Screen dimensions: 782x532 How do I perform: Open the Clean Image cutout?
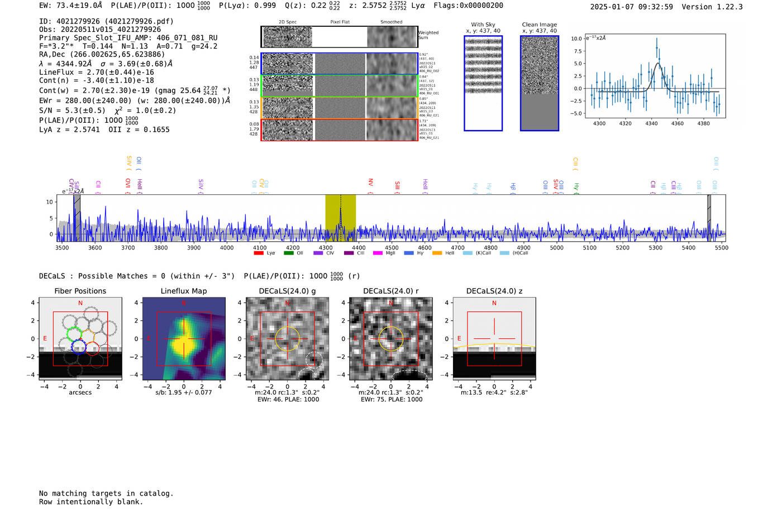coord(540,83)
